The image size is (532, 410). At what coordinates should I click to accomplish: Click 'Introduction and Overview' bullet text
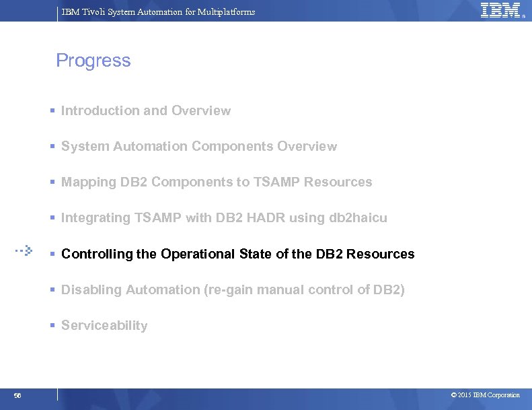coord(146,110)
